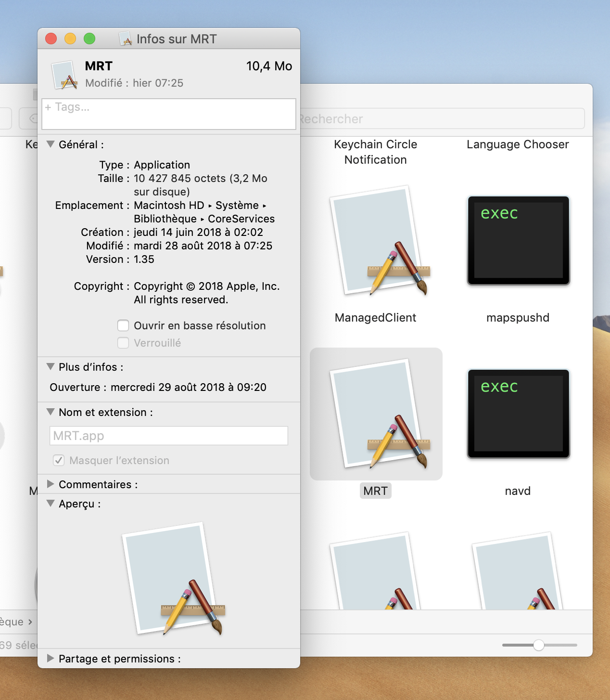Click the proxy icon in the title bar

pos(125,39)
